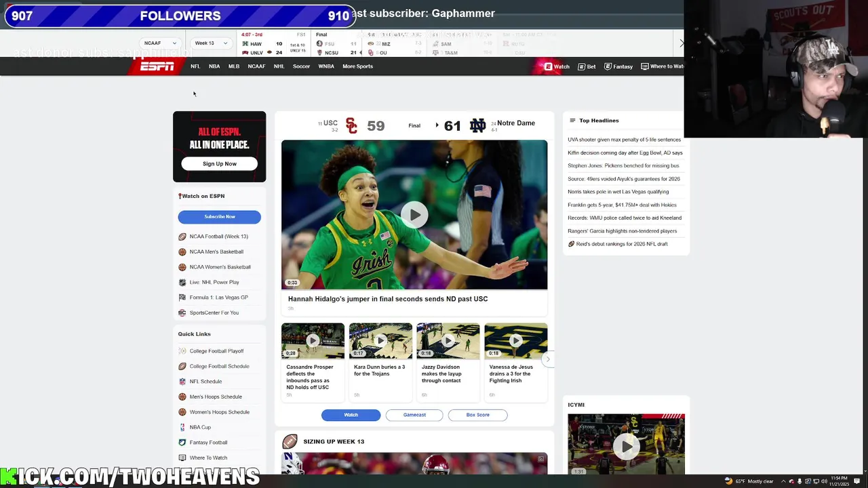Image resolution: width=868 pixels, height=488 pixels.
Task: Expand the More Sports menu
Action: (x=357, y=66)
